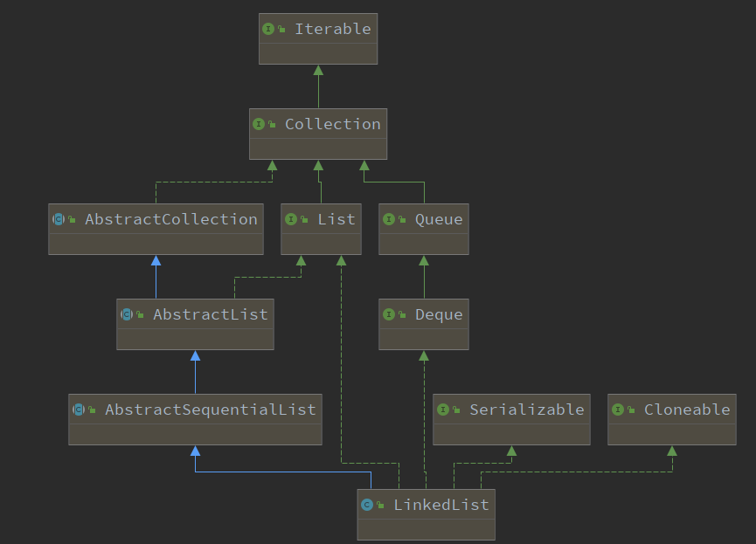Image resolution: width=756 pixels, height=544 pixels.
Task: Select the AbstractCollection node label
Action: coord(171,219)
